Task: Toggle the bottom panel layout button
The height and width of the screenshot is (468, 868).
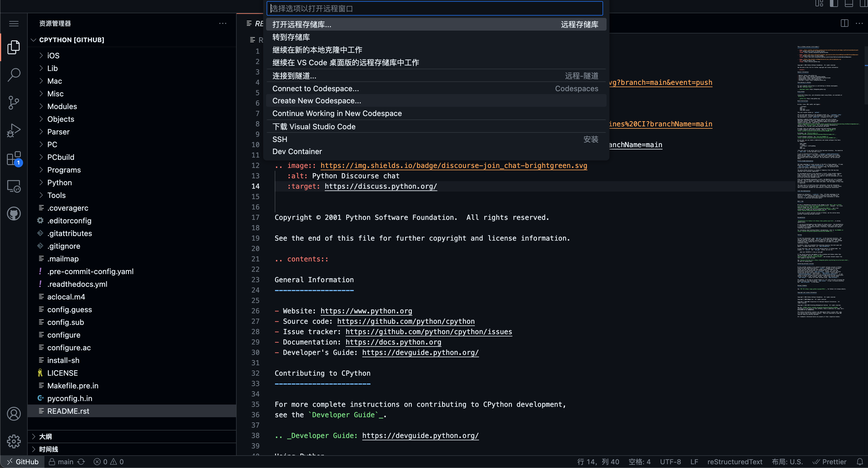Action: tap(848, 4)
